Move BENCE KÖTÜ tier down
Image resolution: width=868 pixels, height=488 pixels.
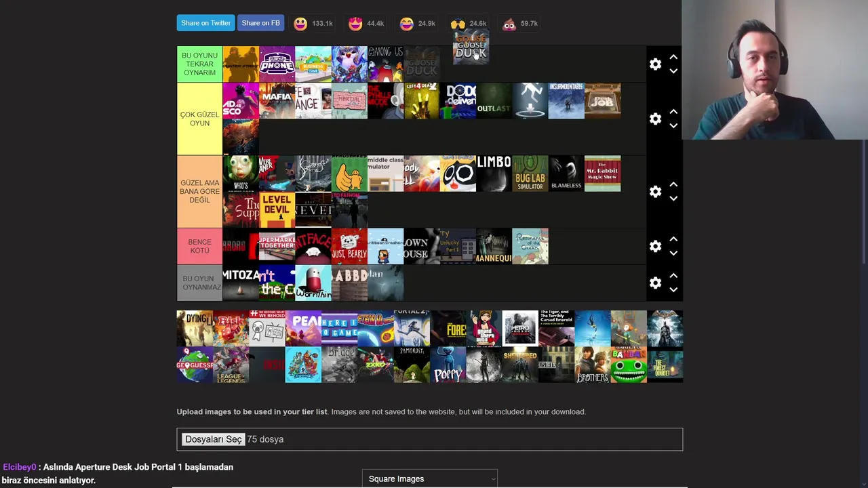point(673,253)
